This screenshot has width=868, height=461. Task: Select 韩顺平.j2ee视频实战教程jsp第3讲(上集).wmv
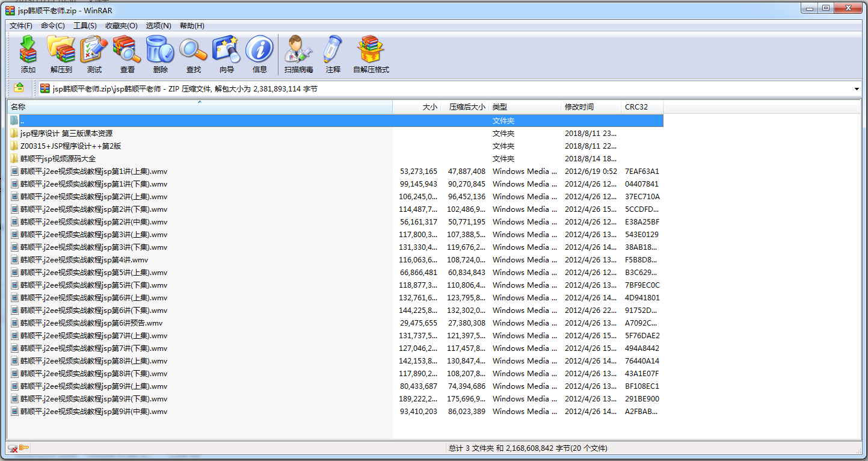(94, 234)
